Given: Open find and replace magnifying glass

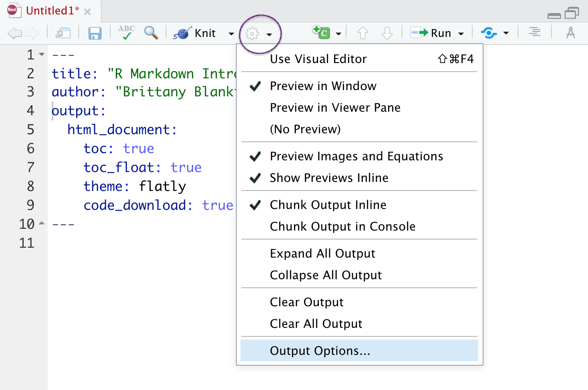Looking at the screenshot, I should click(151, 33).
